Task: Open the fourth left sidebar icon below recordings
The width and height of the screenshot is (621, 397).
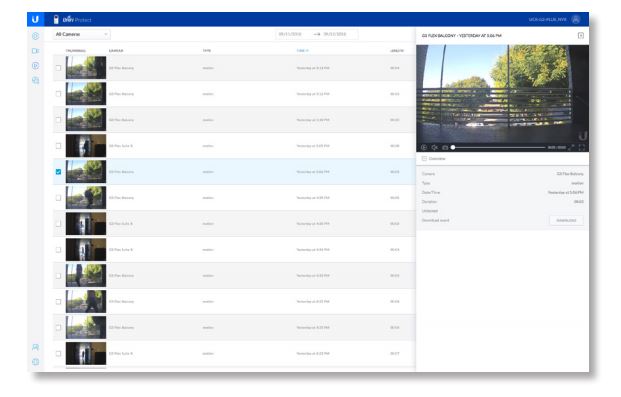Action: [35, 80]
